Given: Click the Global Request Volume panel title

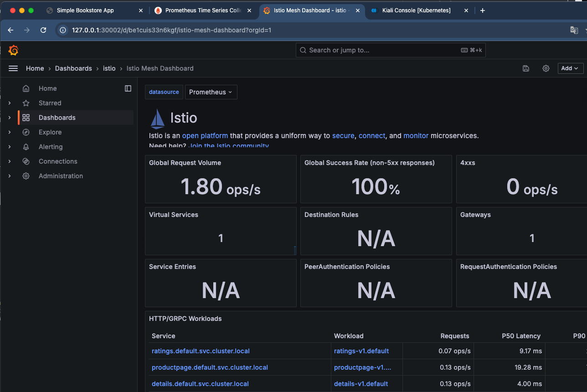Looking at the screenshot, I should point(185,163).
